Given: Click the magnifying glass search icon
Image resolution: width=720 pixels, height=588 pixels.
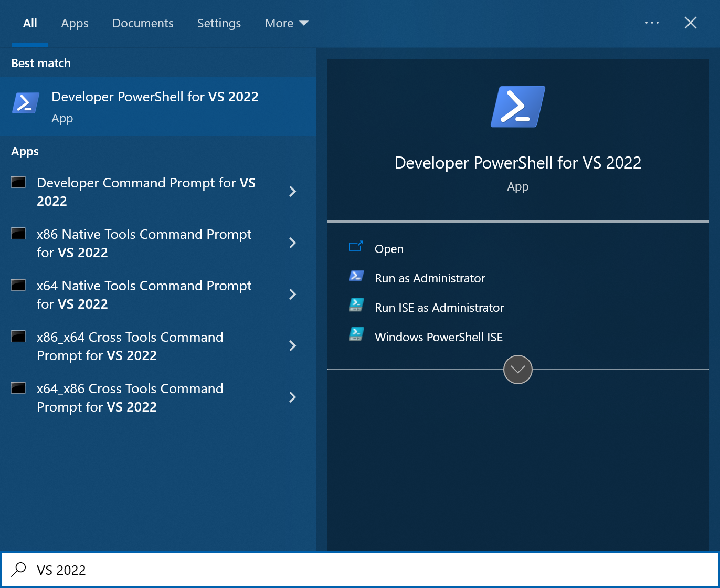Looking at the screenshot, I should coord(19,570).
